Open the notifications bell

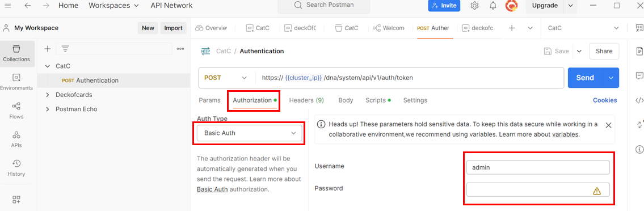pos(493,6)
